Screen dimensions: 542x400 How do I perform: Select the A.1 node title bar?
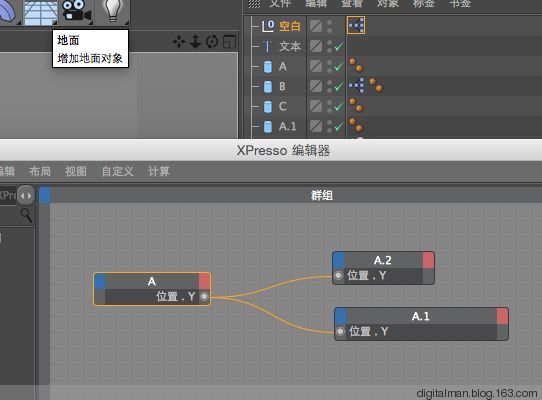[421, 316]
